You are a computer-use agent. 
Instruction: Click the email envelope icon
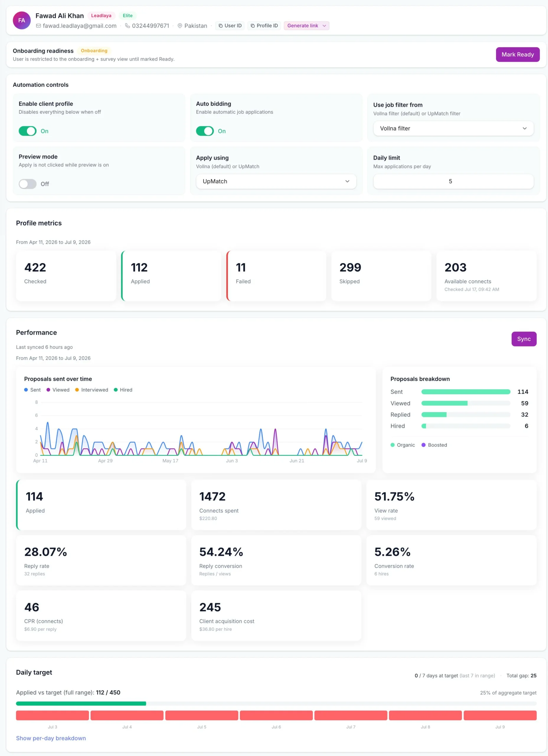(38, 26)
